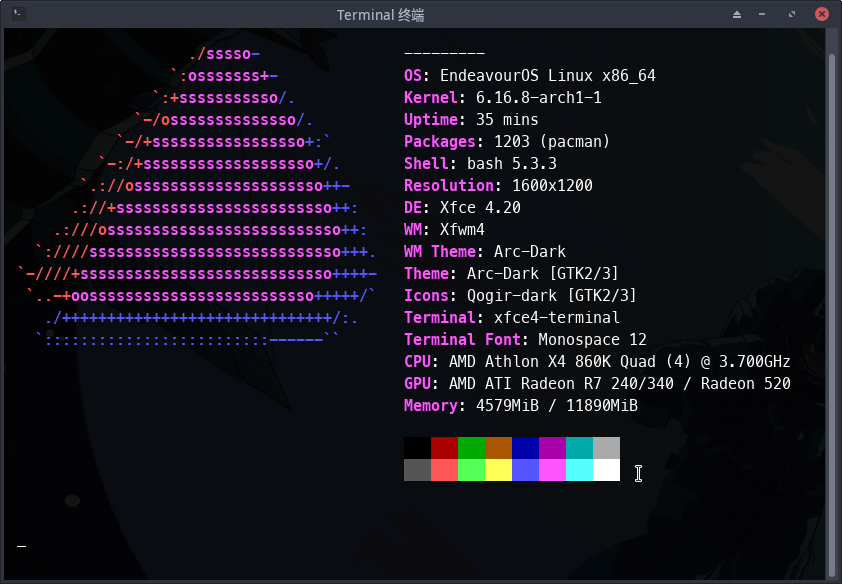
Task: Click the white color block
Action: click(606, 470)
